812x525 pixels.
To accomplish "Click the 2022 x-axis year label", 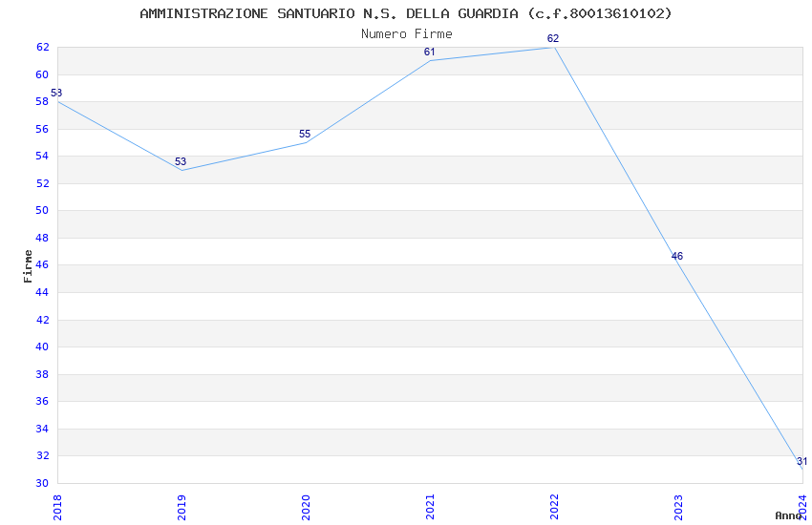I will tap(554, 508).
